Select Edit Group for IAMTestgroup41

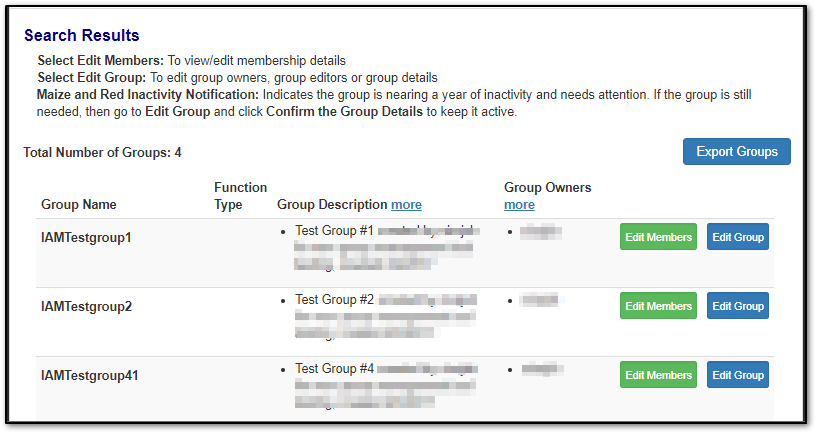(x=738, y=375)
